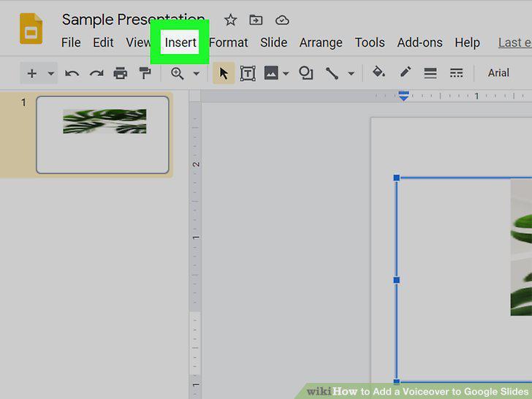Expand the image insert dropdown arrow
532x399 pixels.
click(x=286, y=73)
